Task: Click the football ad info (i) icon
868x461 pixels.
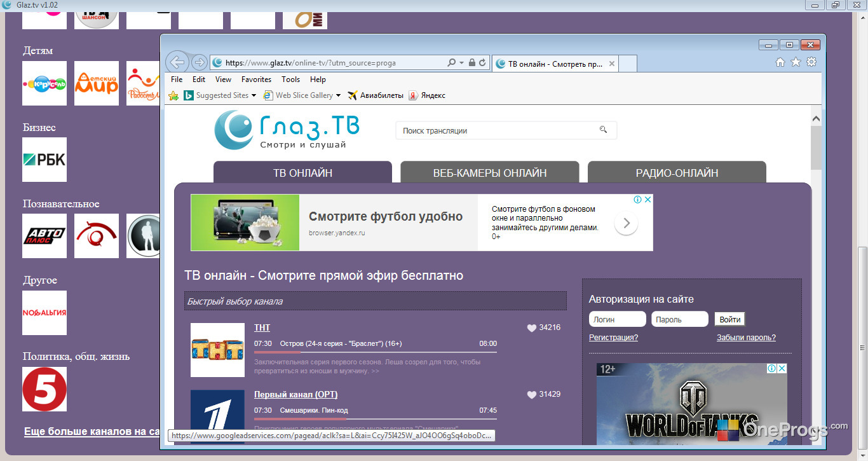Action: pyautogui.click(x=638, y=200)
